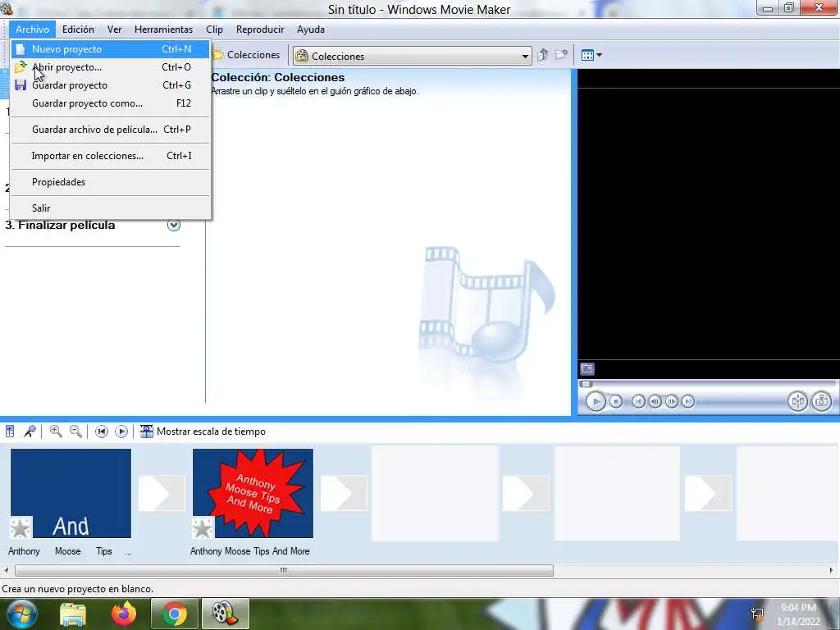
Task: Choose Importar en colecciones... entry
Action: click(110, 156)
